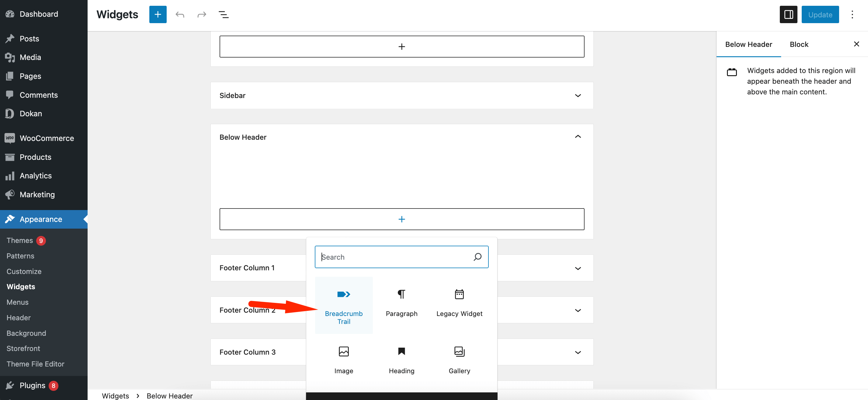The image size is (868, 400).
Task: Insert the Gallery block
Action: 459,360
